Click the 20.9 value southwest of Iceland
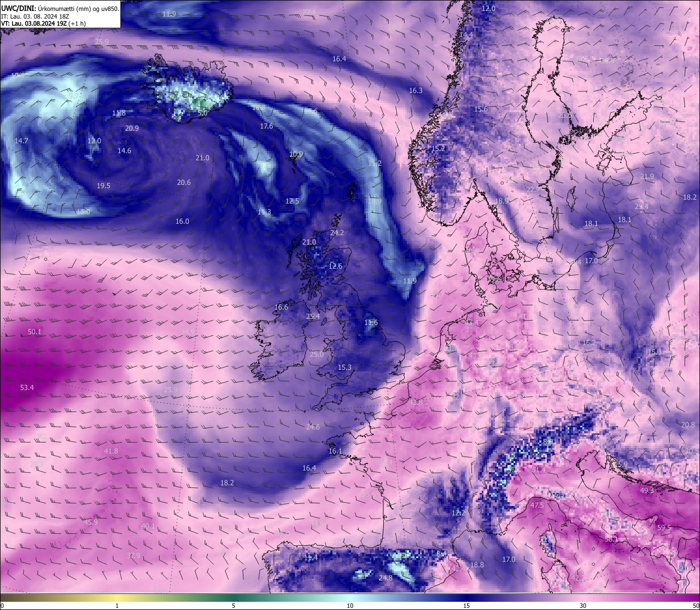The height and width of the screenshot is (610, 700). pyautogui.click(x=132, y=128)
